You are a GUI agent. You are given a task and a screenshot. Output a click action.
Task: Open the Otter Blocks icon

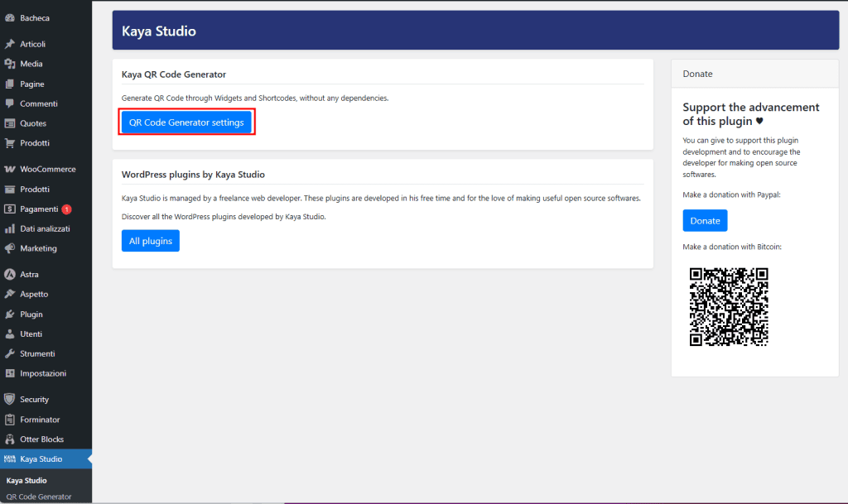click(x=12, y=439)
